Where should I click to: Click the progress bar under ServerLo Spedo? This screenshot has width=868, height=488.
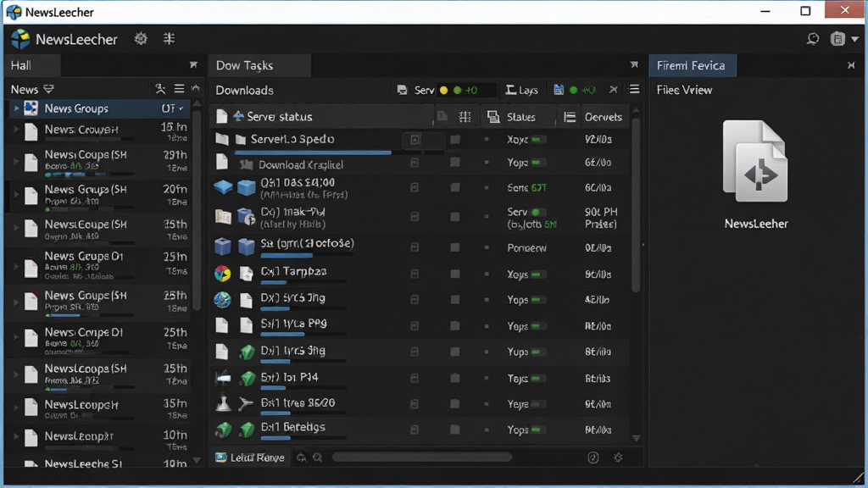pyautogui.click(x=313, y=152)
